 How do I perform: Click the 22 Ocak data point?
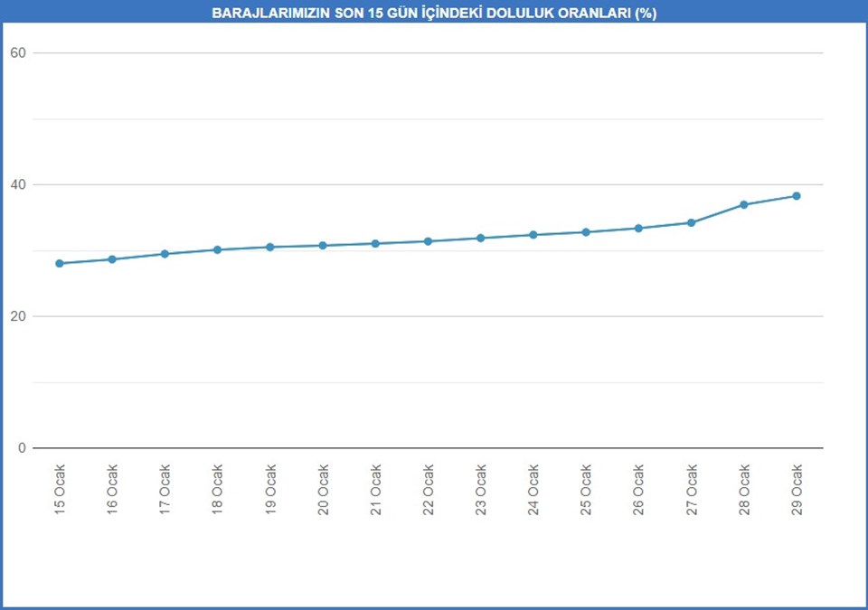(x=428, y=241)
